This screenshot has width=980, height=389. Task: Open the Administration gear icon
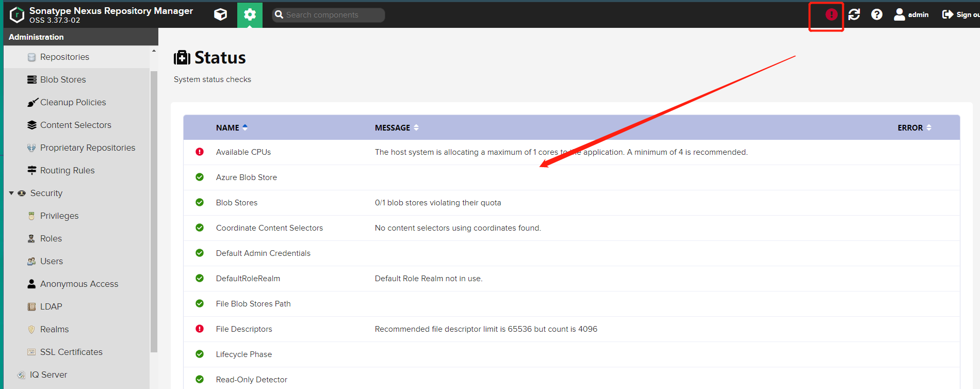point(250,14)
